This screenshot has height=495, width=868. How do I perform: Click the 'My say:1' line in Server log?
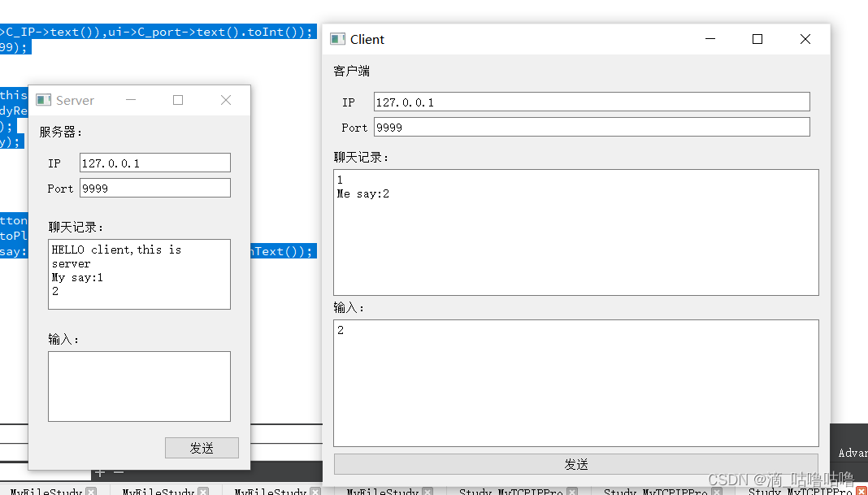[77, 277]
